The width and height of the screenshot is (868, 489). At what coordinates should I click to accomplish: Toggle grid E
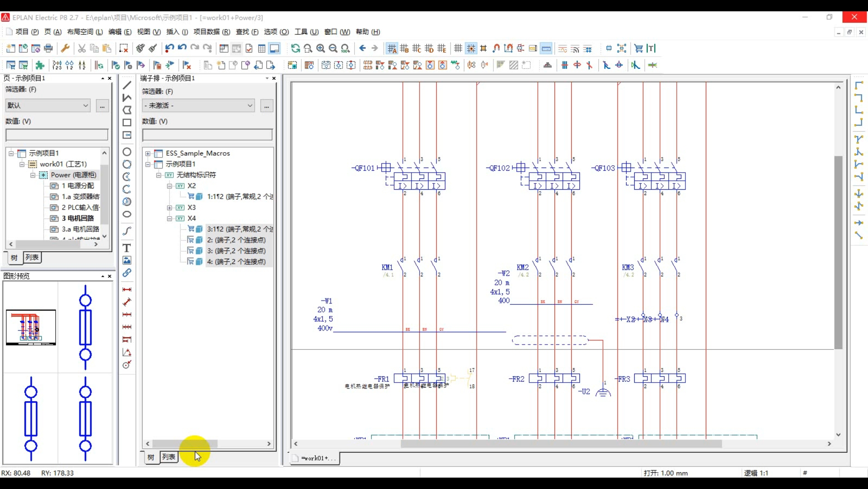(x=442, y=48)
